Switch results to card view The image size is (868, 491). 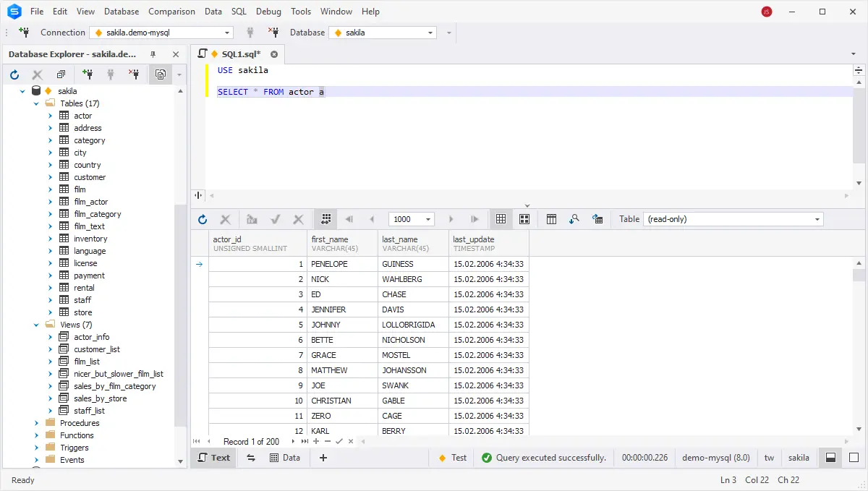coord(524,219)
